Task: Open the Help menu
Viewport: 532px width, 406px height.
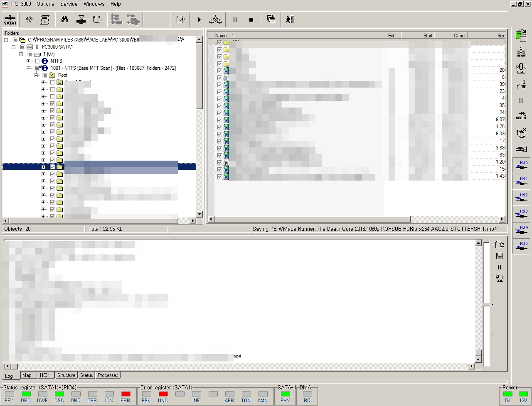Action: [116, 4]
